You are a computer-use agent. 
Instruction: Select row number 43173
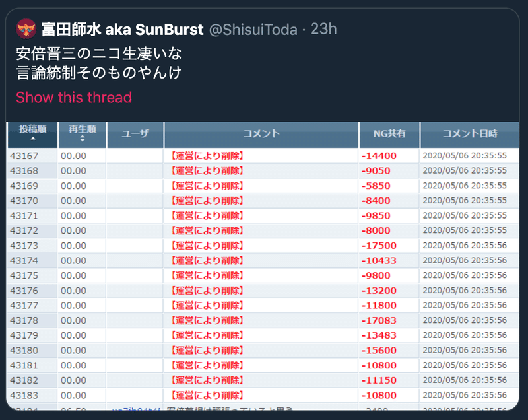24,246
